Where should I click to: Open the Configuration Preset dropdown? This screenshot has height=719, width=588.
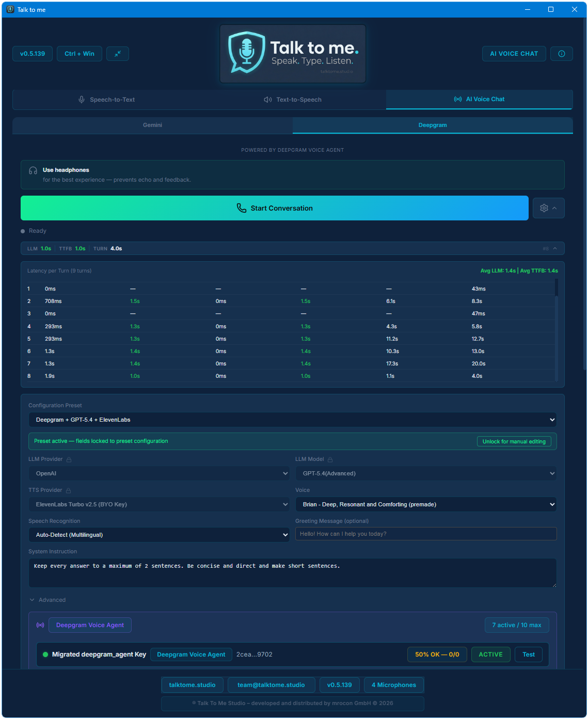[x=293, y=420]
